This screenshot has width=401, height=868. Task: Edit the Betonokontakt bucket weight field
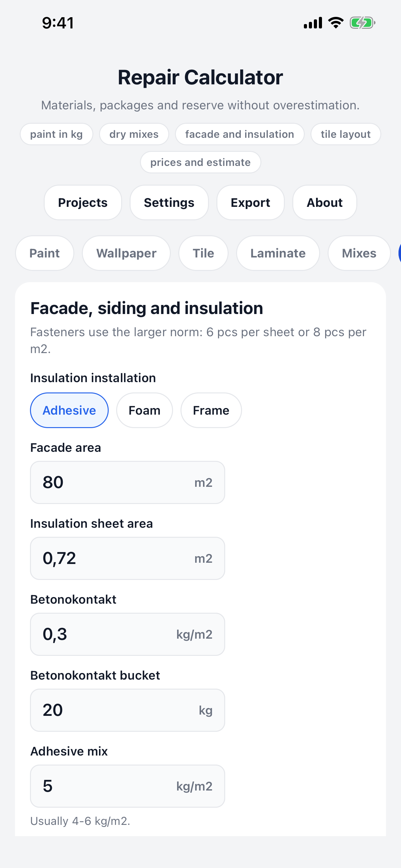click(128, 710)
